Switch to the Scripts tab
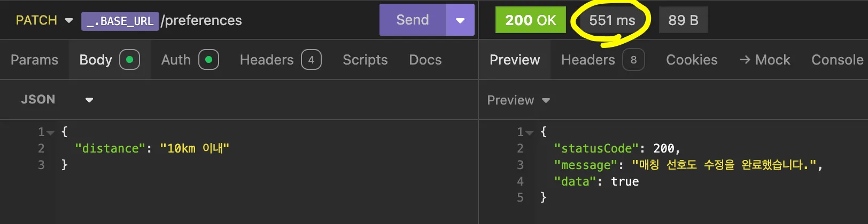This screenshot has height=224, width=868. coord(365,60)
